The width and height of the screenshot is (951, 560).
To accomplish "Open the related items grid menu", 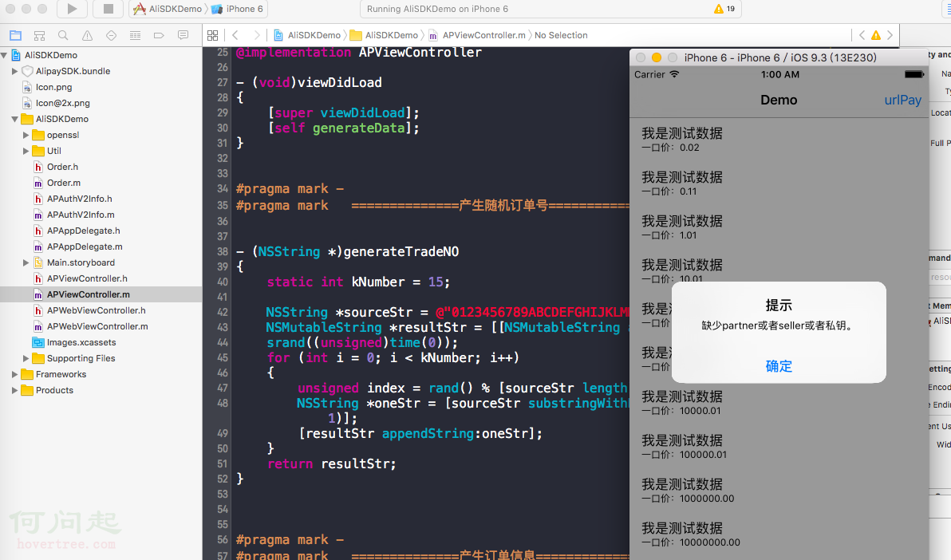I will [x=212, y=36].
